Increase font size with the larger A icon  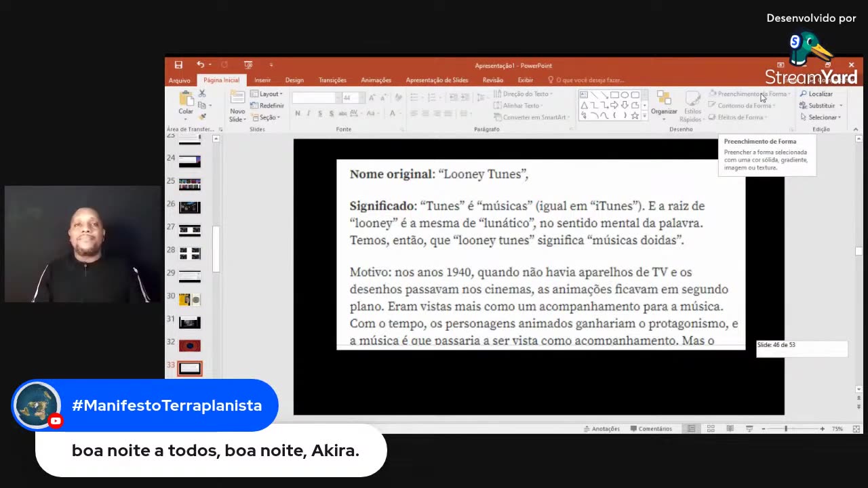click(x=372, y=98)
